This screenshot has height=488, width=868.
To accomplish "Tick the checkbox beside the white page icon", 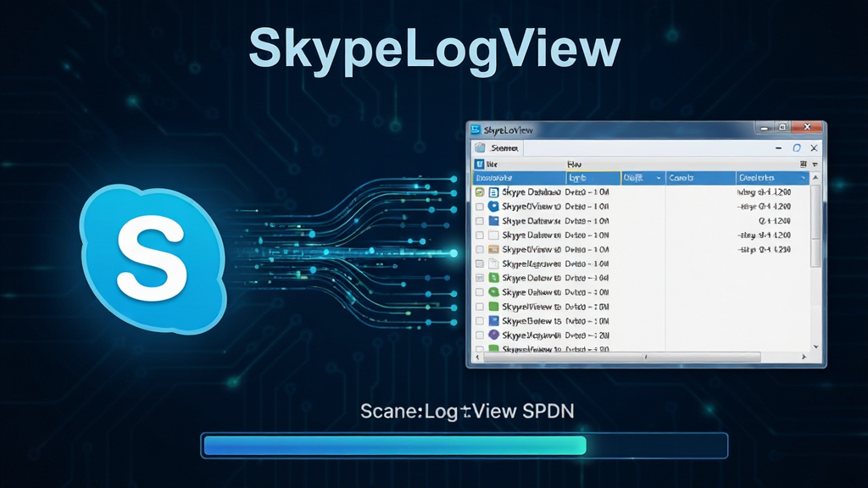I will [x=480, y=264].
